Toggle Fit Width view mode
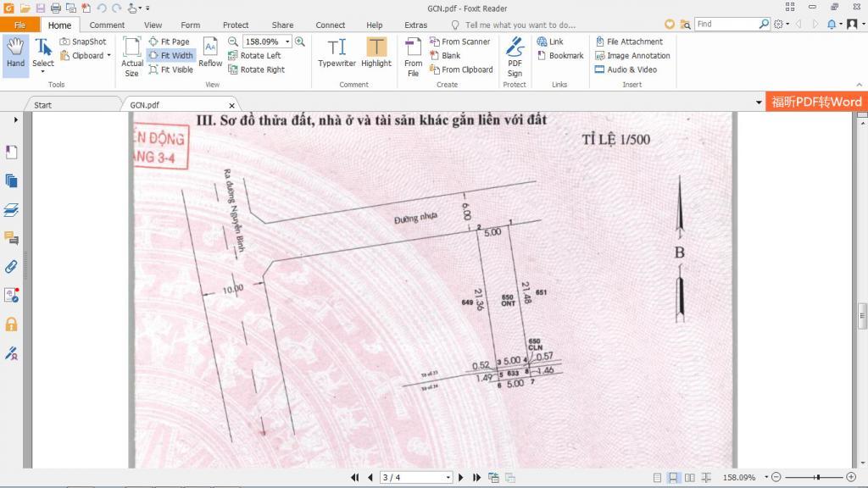Screen dimensions: 868x488 pyautogui.click(x=170, y=56)
